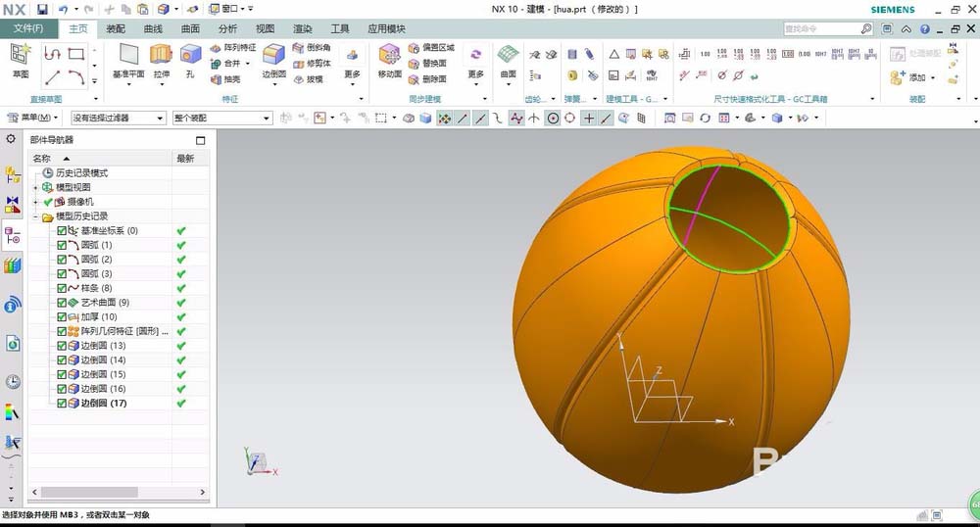Toggle checkbox for 加厚 (10) feature
The width and height of the screenshot is (980, 527).
click(x=61, y=316)
